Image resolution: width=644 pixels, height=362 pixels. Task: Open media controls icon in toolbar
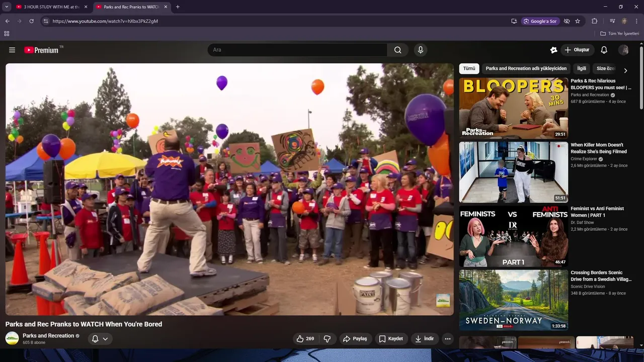(x=612, y=21)
